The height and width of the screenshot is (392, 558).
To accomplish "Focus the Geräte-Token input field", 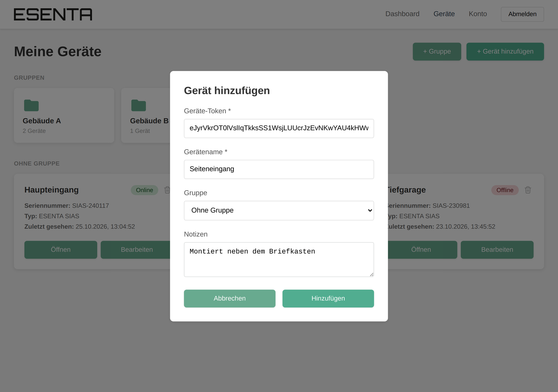I will click(279, 129).
